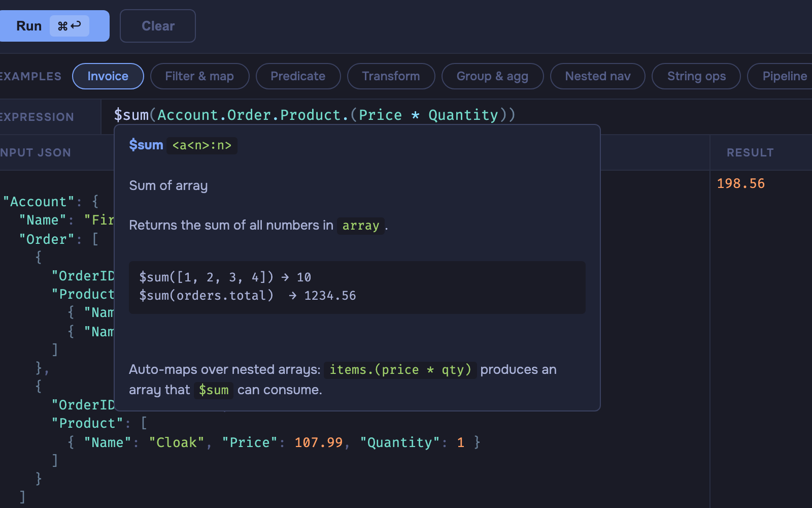Image resolution: width=812 pixels, height=508 pixels.
Task: Select the Transform example
Action: pyautogui.click(x=391, y=76)
